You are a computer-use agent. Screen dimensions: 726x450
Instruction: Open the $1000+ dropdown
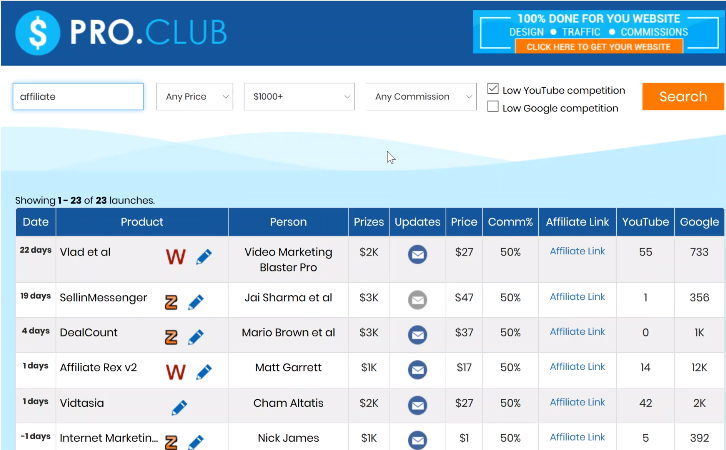[300, 97]
